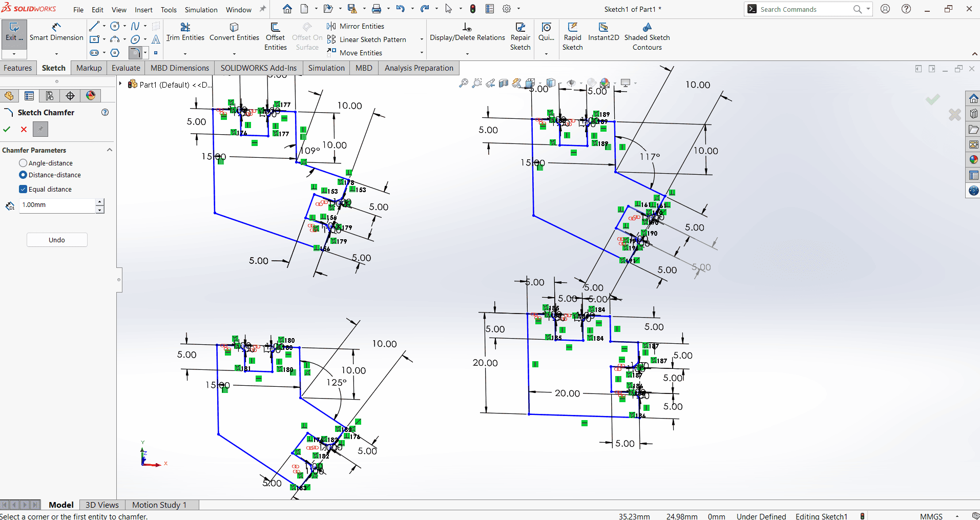Select the Straight Slot tool
The width and height of the screenshot is (980, 520).
(94, 53)
